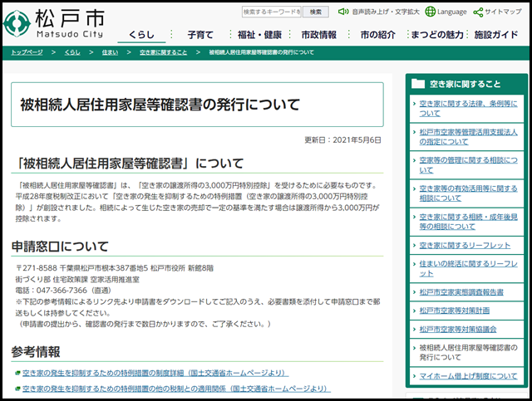
Task: Click the 更新日:2021年5月6日 text
Action: 342,140
